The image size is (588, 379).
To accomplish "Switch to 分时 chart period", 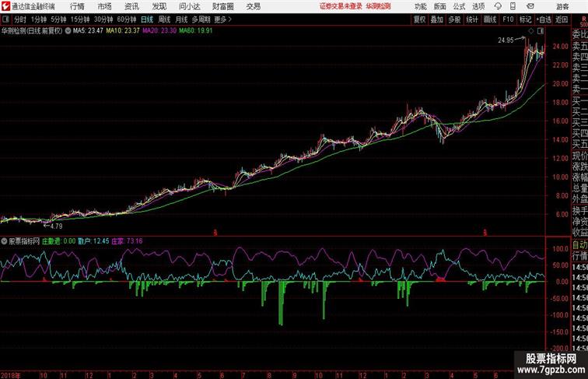I will [x=20, y=19].
